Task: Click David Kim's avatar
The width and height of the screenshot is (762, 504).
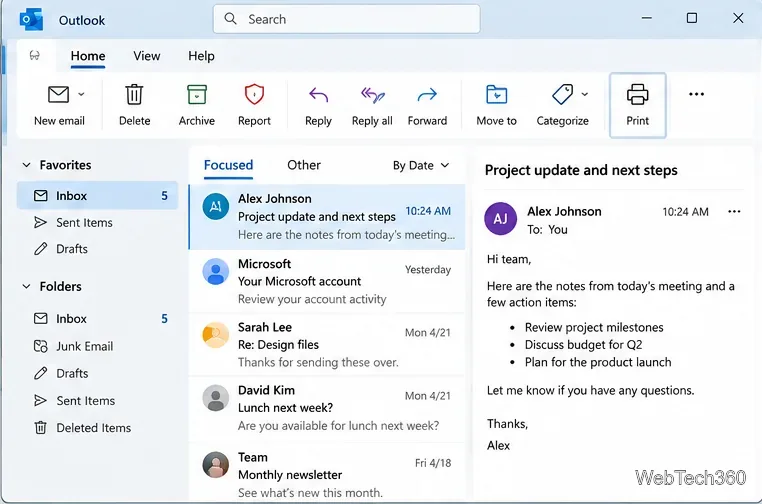Action: [x=216, y=398]
